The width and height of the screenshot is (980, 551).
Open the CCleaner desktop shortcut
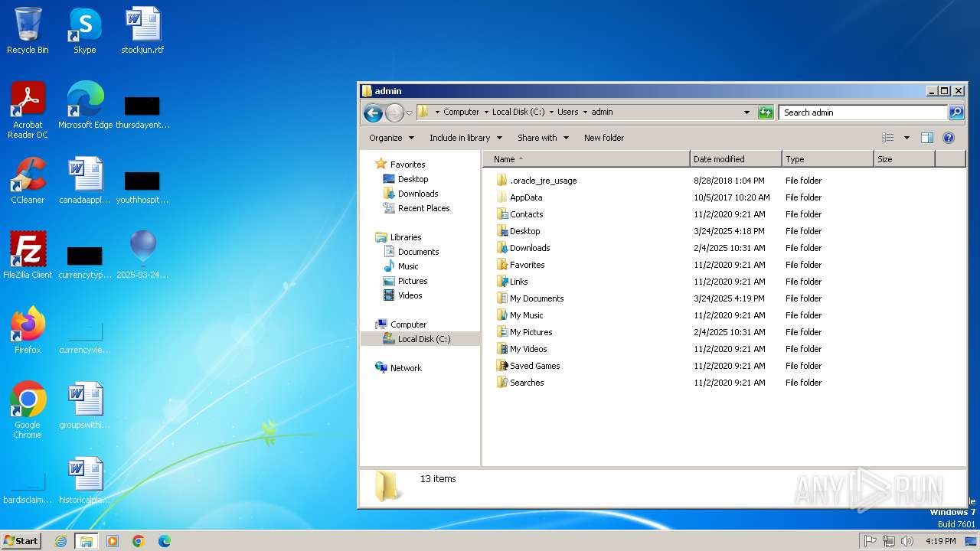coord(28,181)
